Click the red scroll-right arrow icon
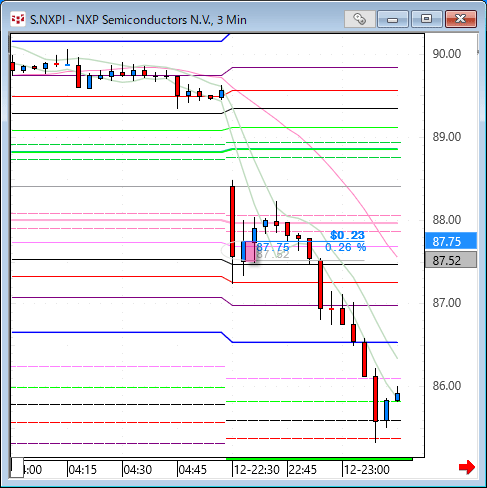 pyautogui.click(x=467, y=467)
